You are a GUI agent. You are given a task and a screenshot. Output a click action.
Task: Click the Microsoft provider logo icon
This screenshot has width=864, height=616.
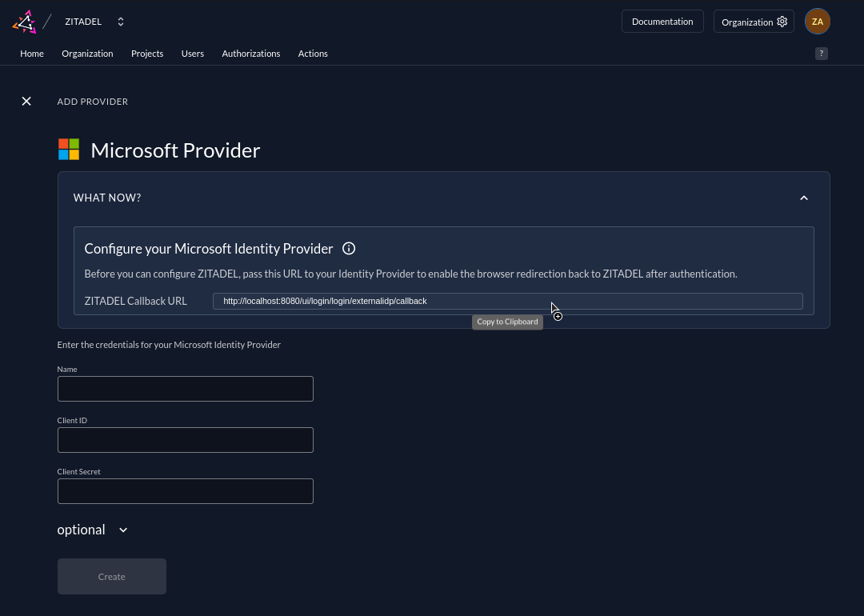pos(69,150)
